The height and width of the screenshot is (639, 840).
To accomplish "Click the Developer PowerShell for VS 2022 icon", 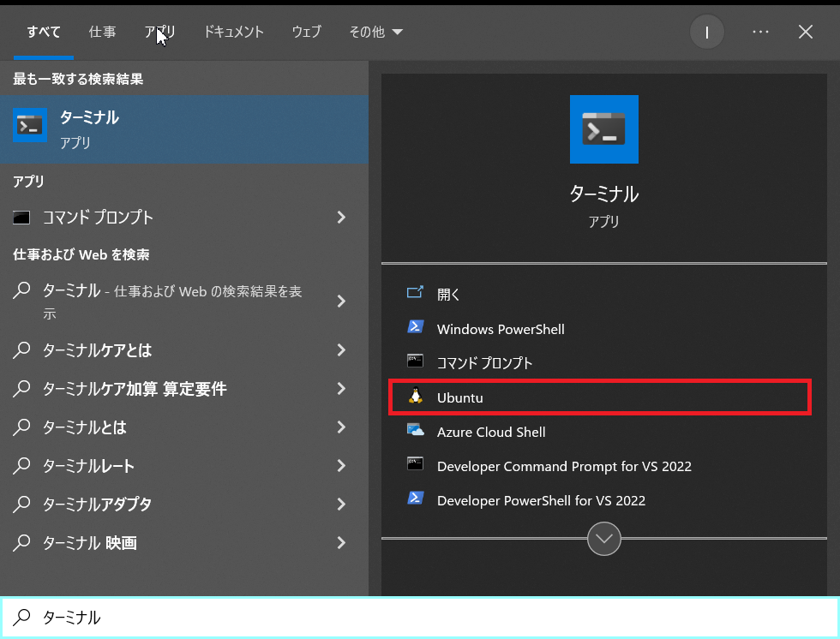I will click(416, 499).
